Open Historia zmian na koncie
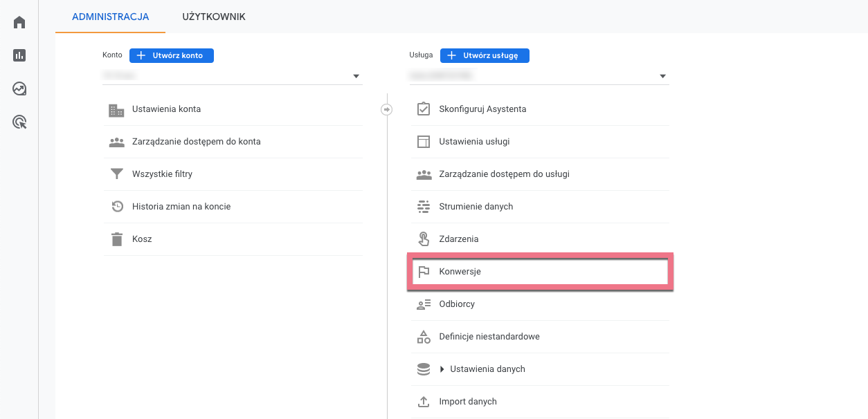868x419 pixels. pos(181,207)
